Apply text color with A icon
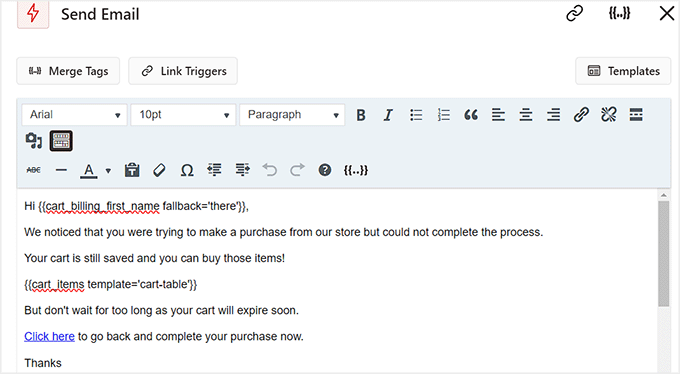The height and width of the screenshot is (374, 680). coord(89,170)
